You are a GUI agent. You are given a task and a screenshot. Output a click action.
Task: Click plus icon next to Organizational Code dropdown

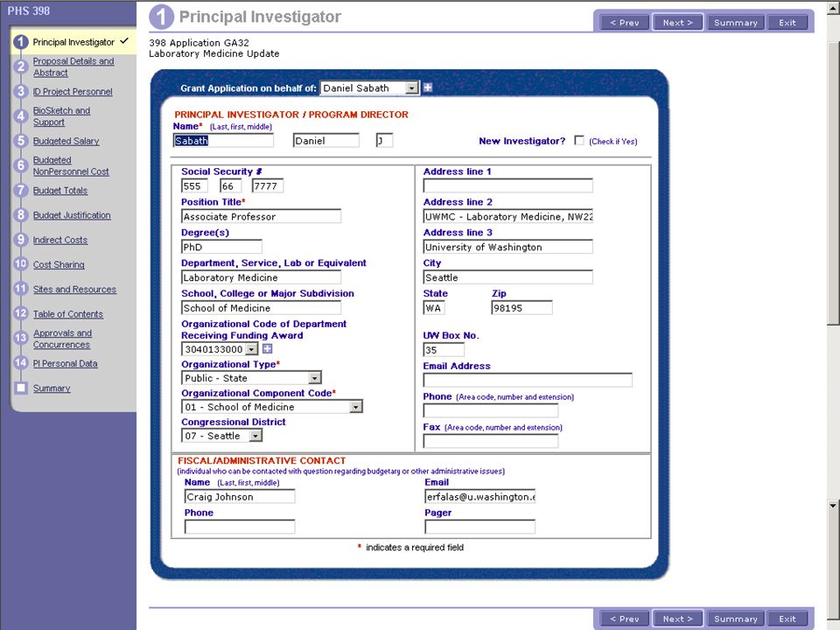click(x=268, y=349)
